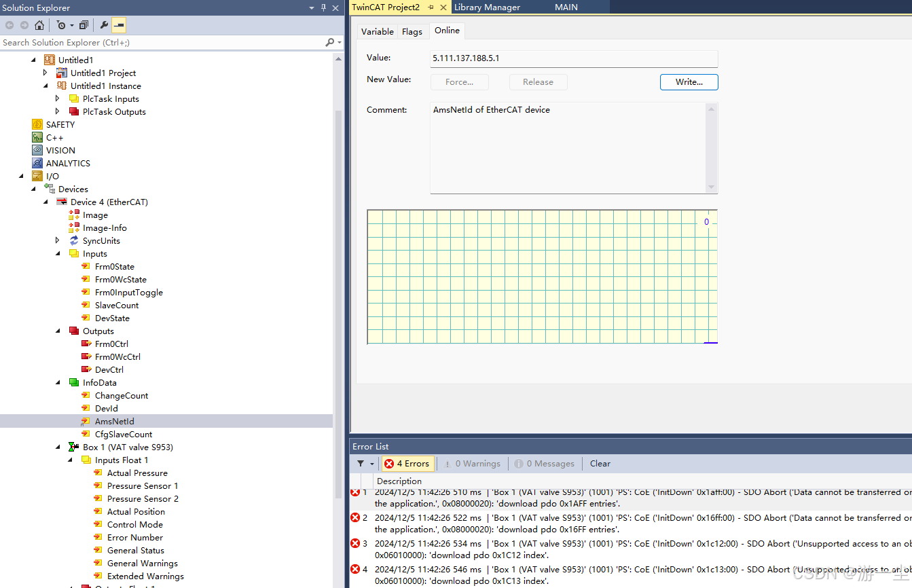
Task: Select the ANALYTICS node icon
Action: (37, 163)
